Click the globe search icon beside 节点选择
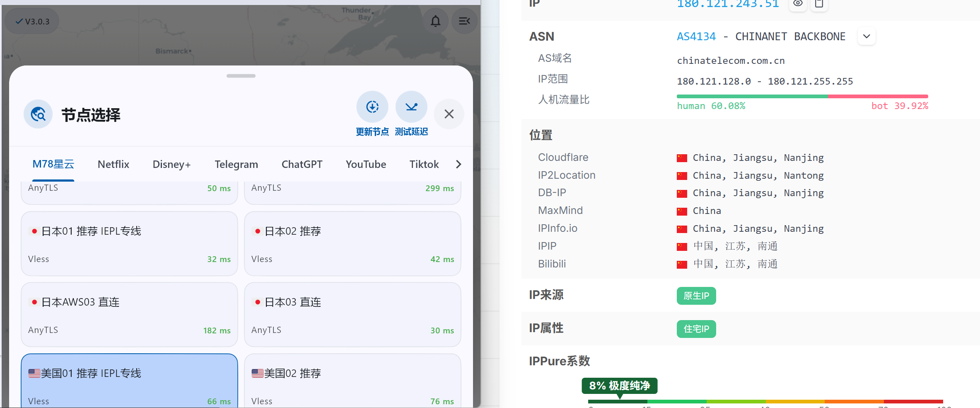The image size is (980, 408). pos(38,114)
